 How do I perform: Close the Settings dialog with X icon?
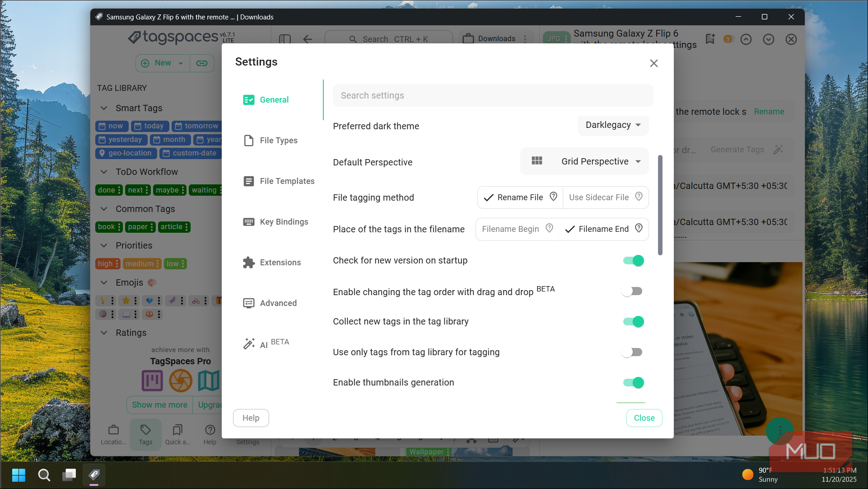653,63
